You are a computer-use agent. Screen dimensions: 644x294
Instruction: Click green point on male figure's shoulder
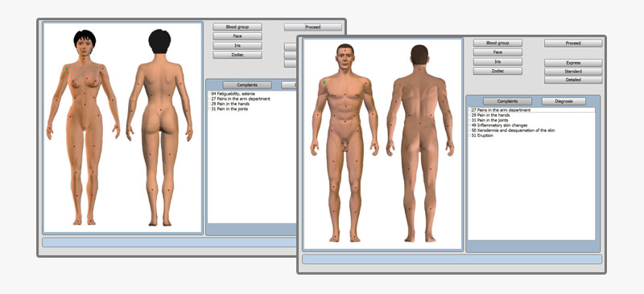pyautogui.click(x=324, y=82)
